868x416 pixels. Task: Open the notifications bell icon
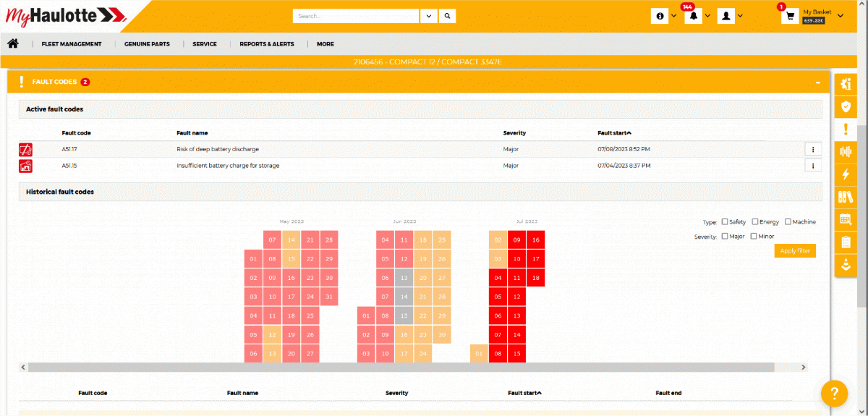tap(694, 16)
